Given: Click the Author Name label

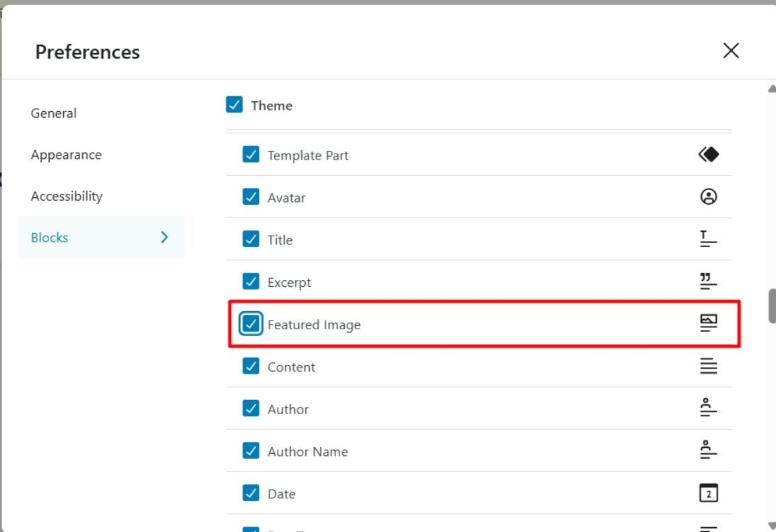Looking at the screenshot, I should tap(308, 451).
